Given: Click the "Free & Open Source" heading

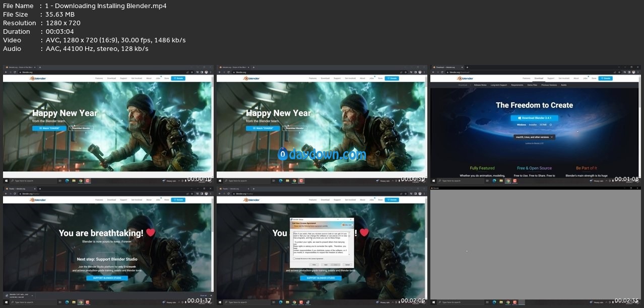Looking at the screenshot, I should pos(534,168).
